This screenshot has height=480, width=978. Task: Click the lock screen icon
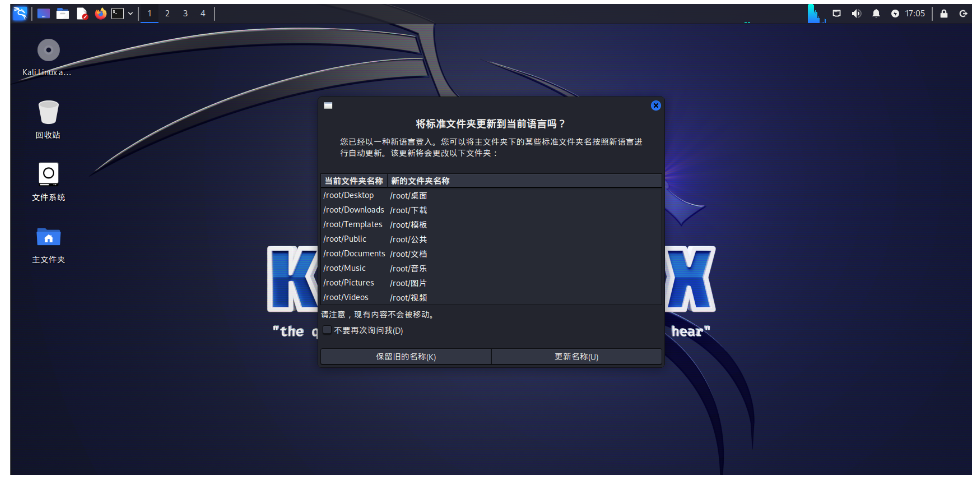[943, 13]
